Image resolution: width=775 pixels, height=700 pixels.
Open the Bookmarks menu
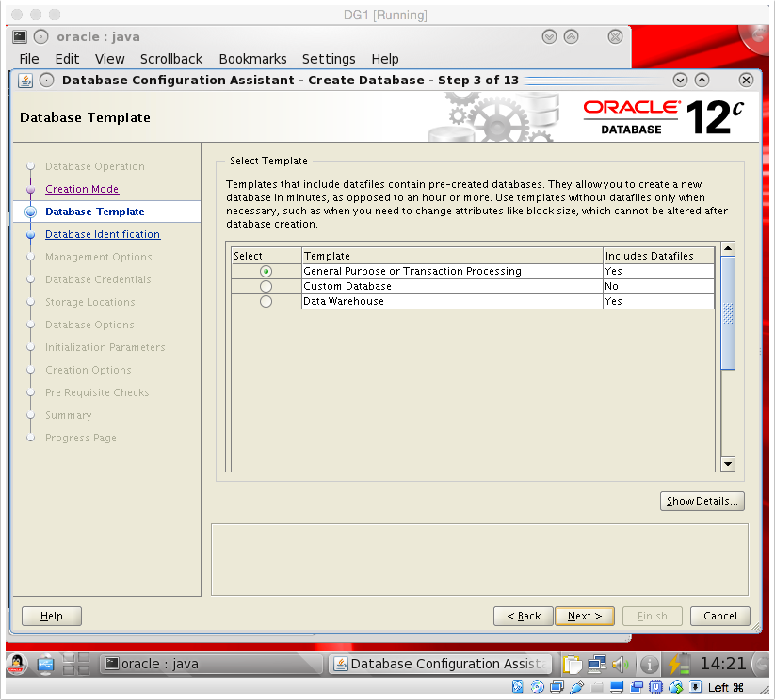(x=253, y=59)
